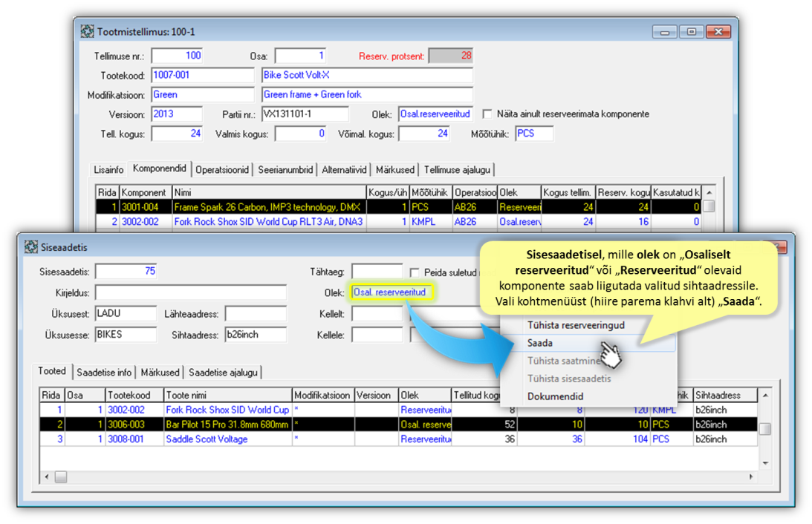This screenshot has width=812, height=524.
Task: Select product row 3002-002 Fork Rock Shox
Action: coord(399,410)
